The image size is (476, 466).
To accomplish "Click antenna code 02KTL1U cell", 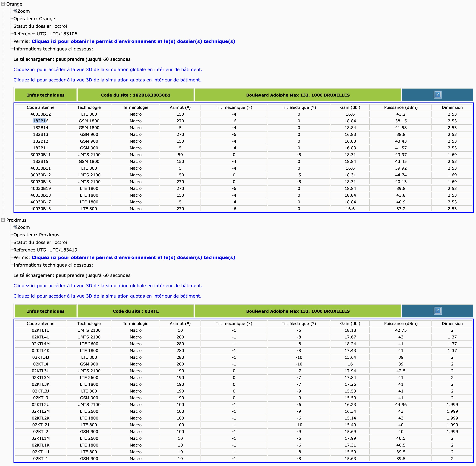I will (x=41, y=330).
